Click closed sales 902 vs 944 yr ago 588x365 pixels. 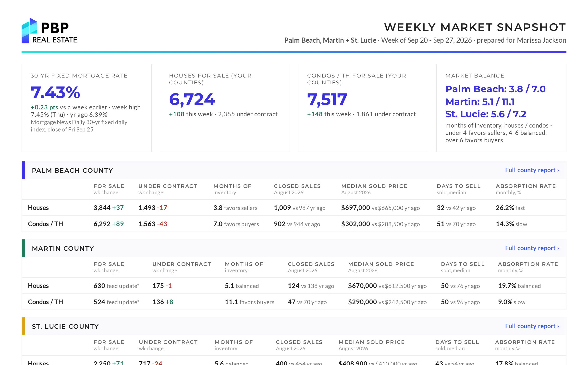[x=297, y=224]
